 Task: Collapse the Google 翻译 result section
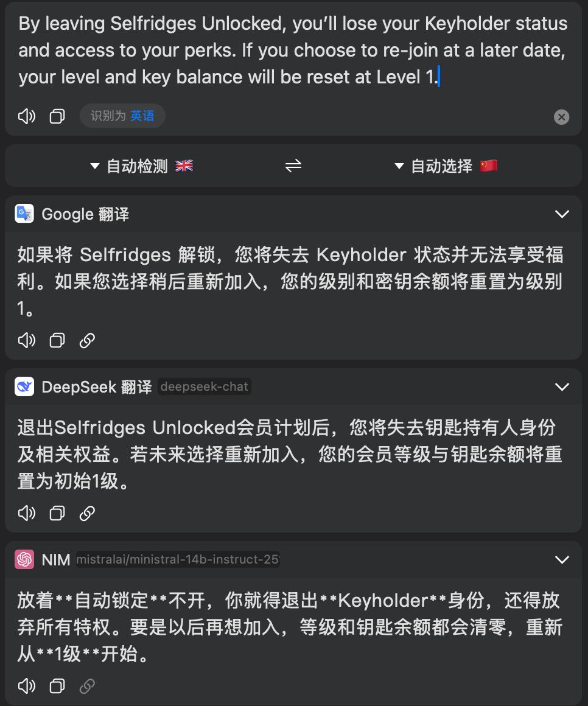pyautogui.click(x=562, y=214)
